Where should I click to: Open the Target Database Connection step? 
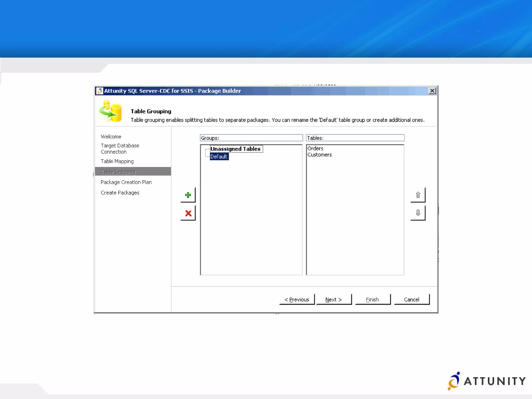tap(120, 149)
